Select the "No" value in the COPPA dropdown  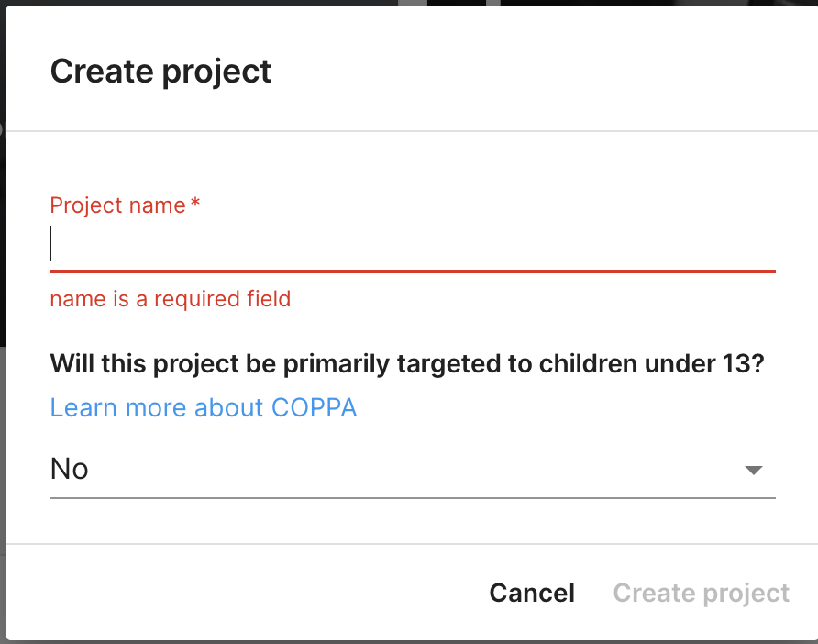click(70, 469)
